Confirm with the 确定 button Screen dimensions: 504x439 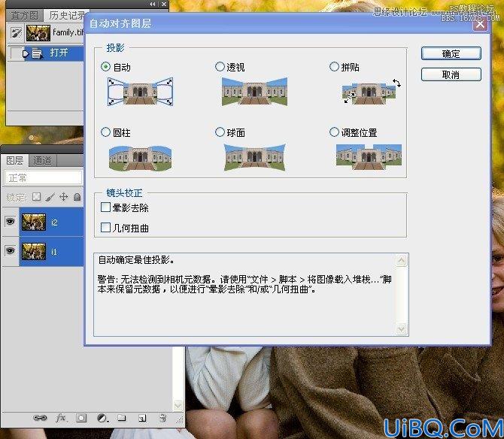click(x=451, y=53)
